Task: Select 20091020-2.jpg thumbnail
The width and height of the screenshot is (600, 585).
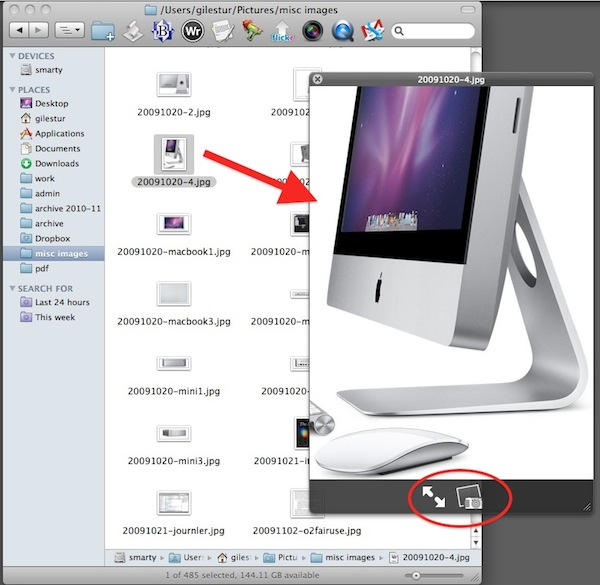Action: [174, 84]
